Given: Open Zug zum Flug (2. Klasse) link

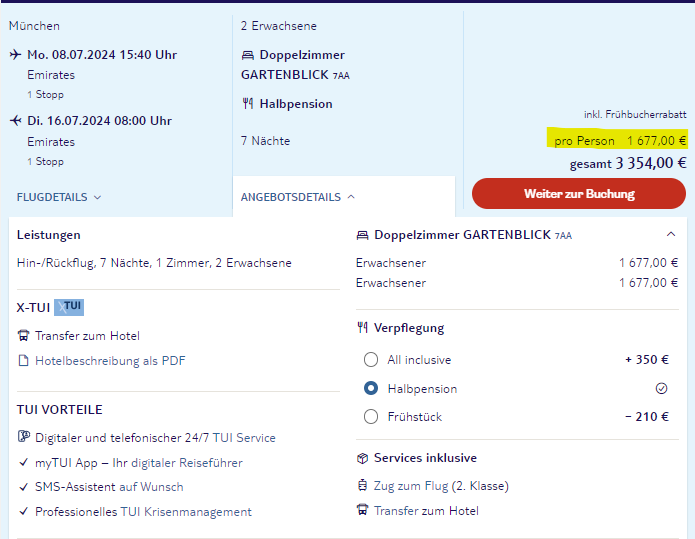Looking at the screenshot, I should (x=441, y=486).
